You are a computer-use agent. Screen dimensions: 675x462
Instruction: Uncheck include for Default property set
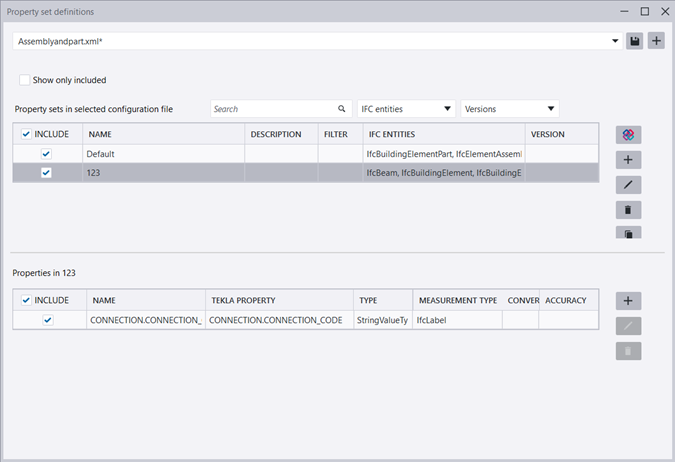47,154
